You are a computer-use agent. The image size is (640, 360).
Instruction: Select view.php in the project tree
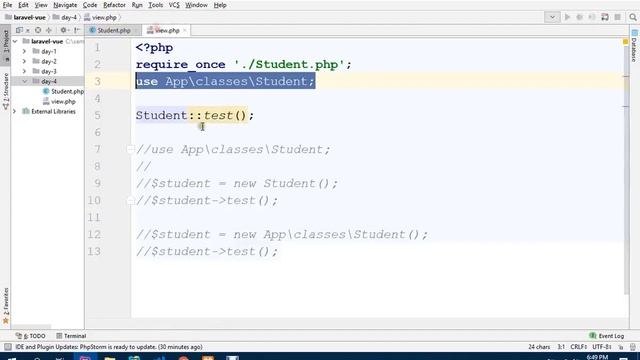click(59, 102)
